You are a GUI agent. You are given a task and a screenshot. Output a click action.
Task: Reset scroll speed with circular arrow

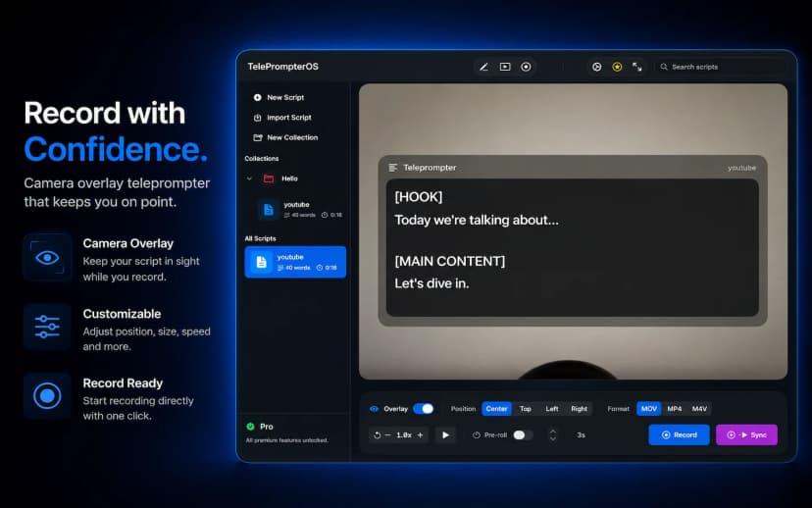[x=377, y=435]
